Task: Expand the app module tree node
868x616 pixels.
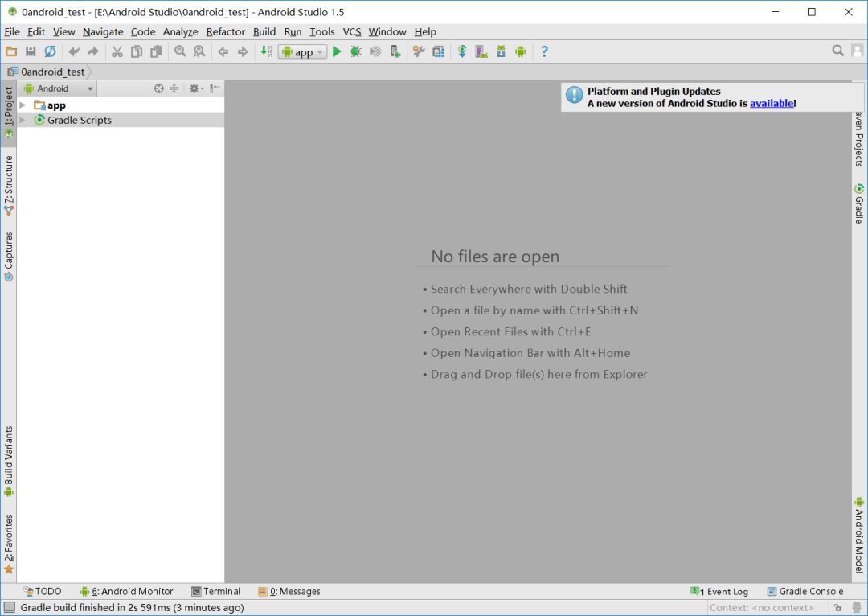Action: pyautogui.click(x=23, y=105)
